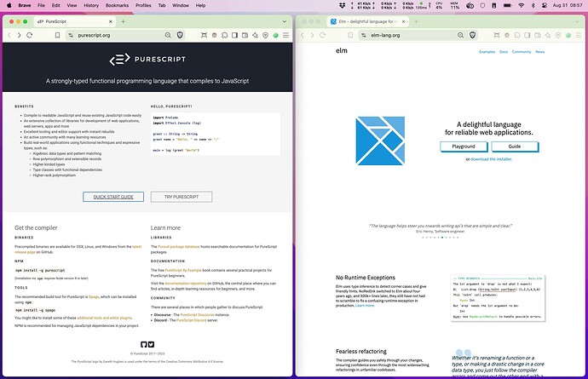Reload the purescript.org page
The image size is (588, 379).
pos(30,35)
